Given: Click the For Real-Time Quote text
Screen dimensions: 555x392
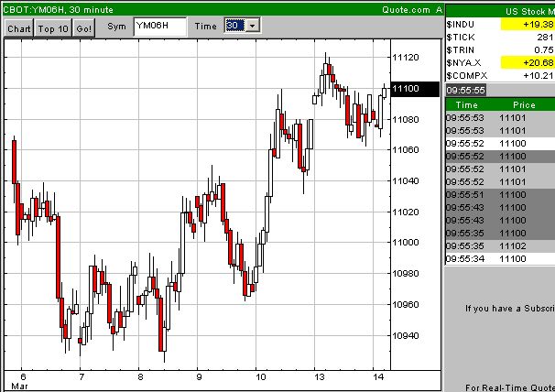Looking at the screenshot, I should (510, 387).
